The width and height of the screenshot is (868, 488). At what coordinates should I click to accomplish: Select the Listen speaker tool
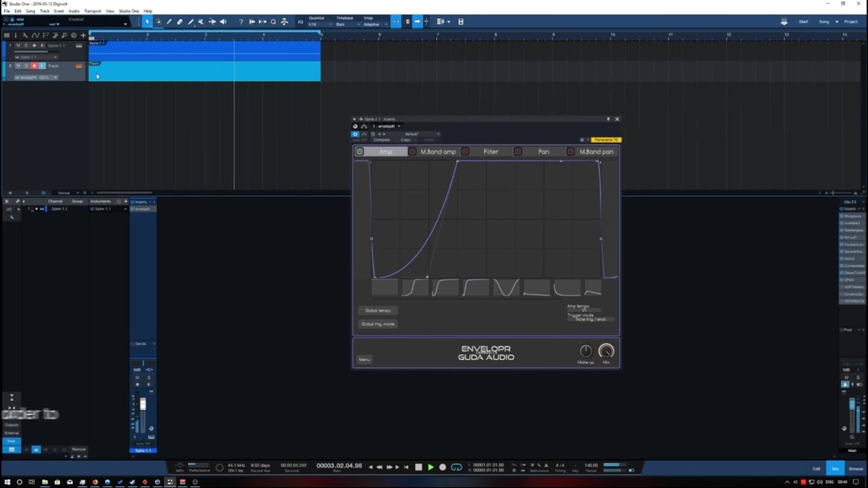223,22
